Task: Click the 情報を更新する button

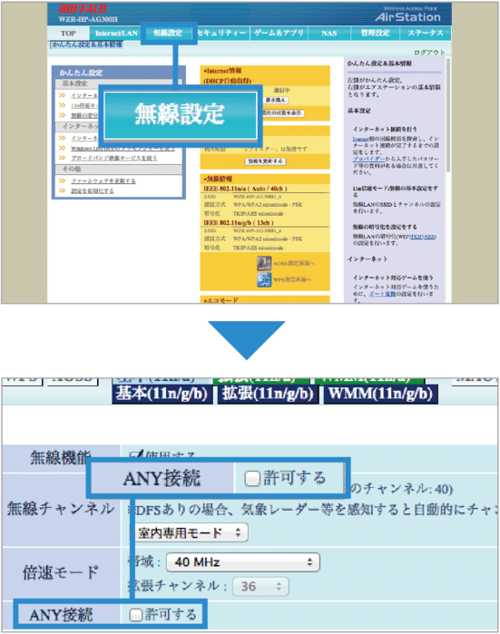Action: [265, 161]
